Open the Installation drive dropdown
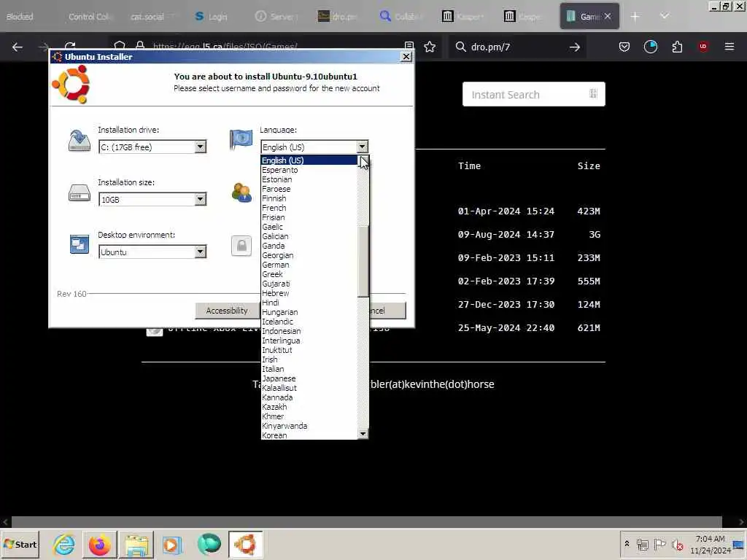This screenshot has height=560, width=747. coord(200,147)
